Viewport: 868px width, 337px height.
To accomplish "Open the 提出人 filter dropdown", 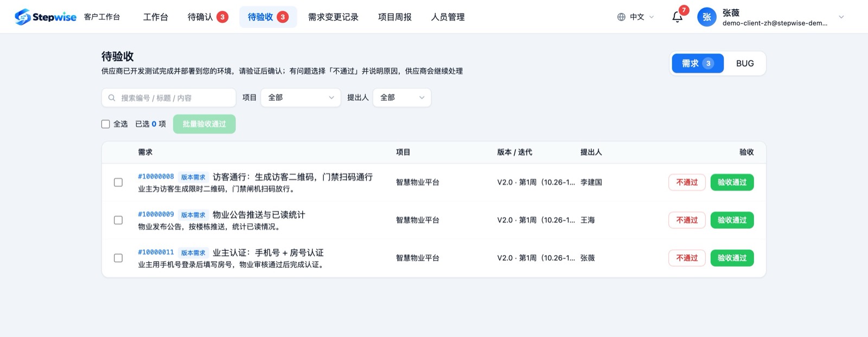I will pos(402,98).
